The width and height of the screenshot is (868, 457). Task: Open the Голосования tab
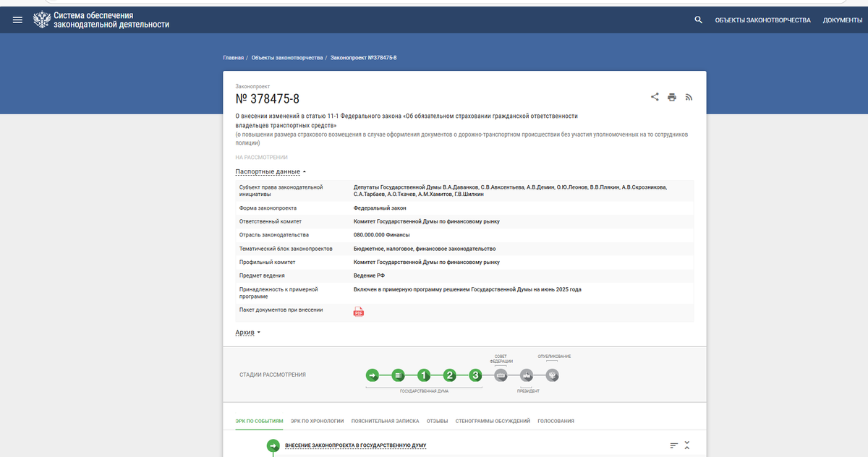(x=556, y=421)
